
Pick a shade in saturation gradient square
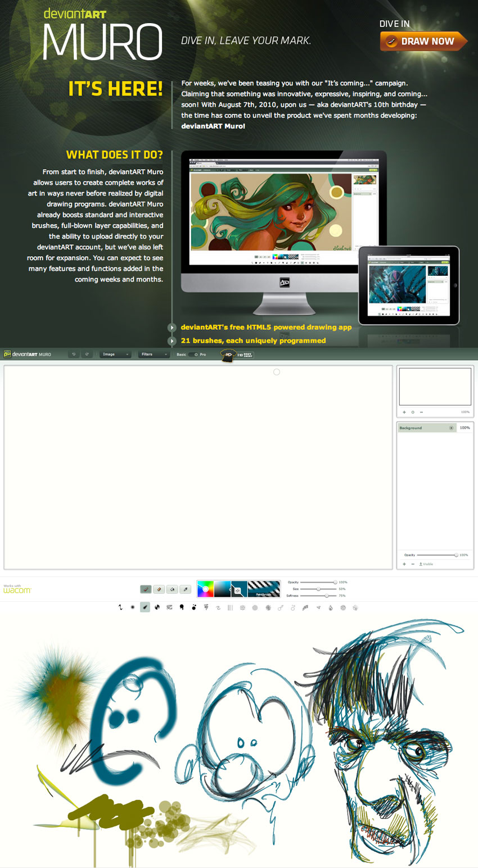[x=222, y=589]
